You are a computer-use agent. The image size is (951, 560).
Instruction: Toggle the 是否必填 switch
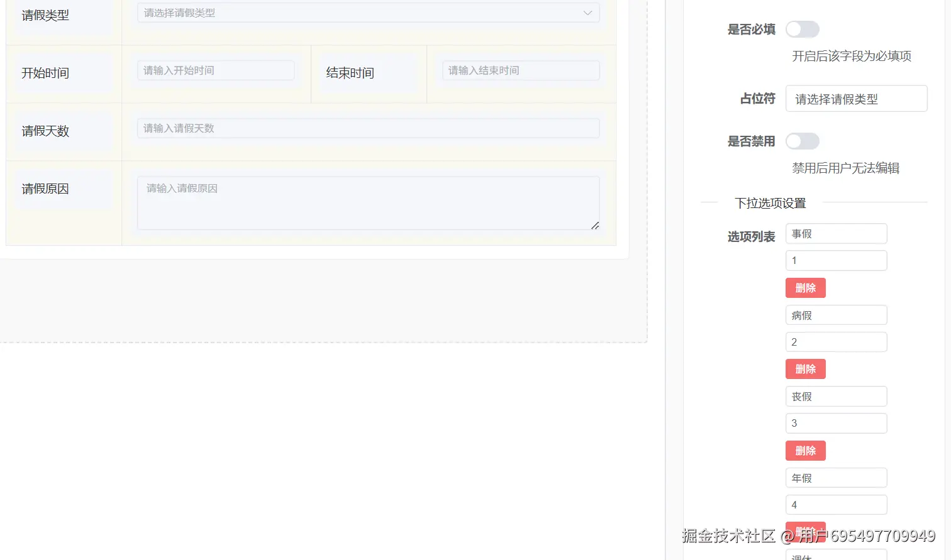point(802,30)
